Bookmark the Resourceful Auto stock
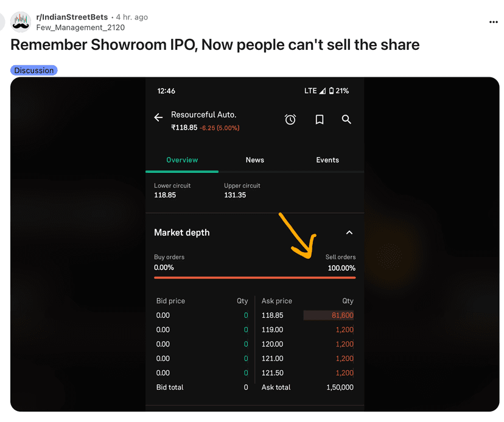This screenshot has height=422, width=504. (x=319, y=120)
